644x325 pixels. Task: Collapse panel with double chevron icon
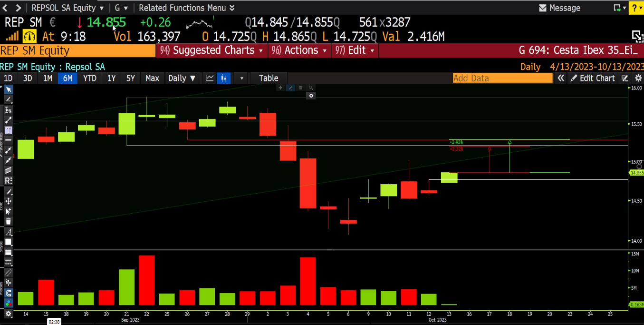pos(561,78)
